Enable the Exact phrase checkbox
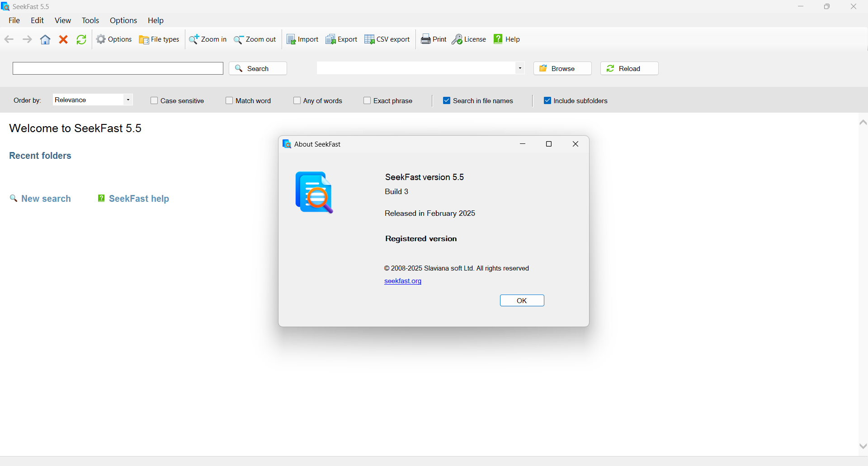 367,100
